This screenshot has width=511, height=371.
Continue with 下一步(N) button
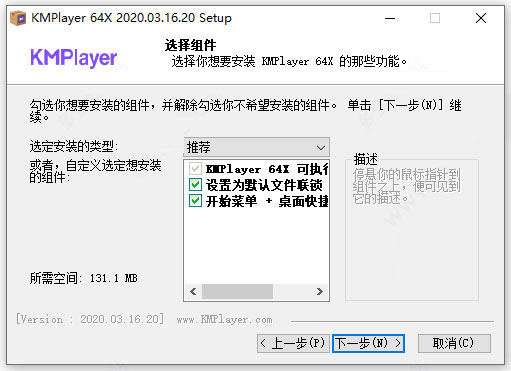point(368,343)
